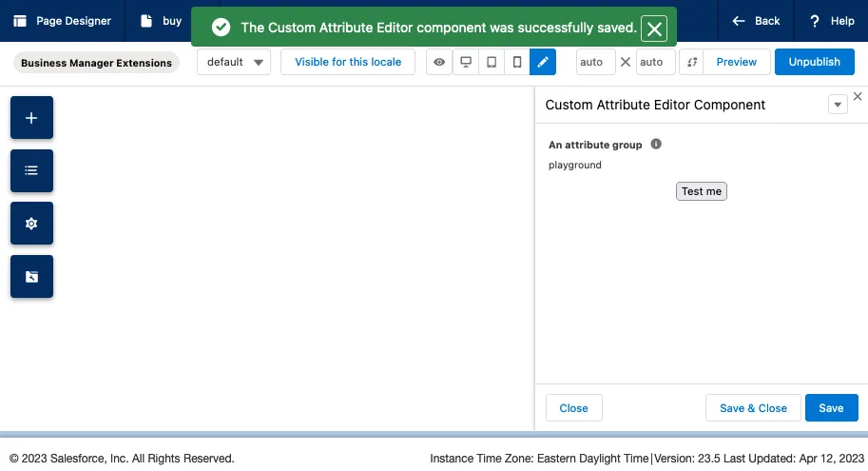Open the page structure list icon
The height and width of the screenshot is (471, 868).
(31, 170)
